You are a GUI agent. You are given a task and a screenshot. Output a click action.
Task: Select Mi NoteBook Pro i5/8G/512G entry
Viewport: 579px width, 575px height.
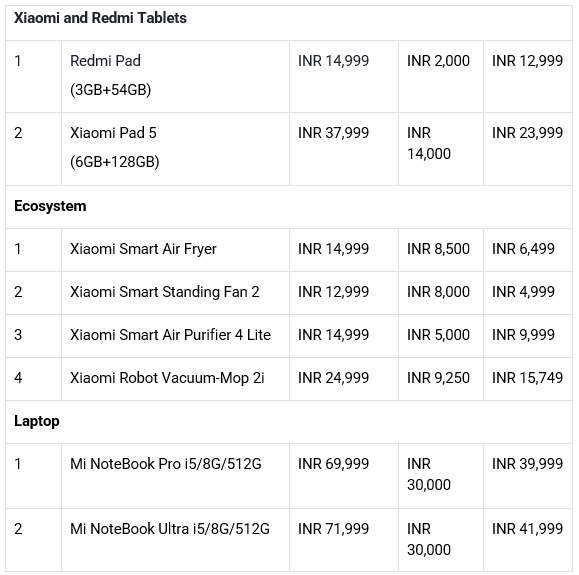pyautogui.click(x=166, y=464)
